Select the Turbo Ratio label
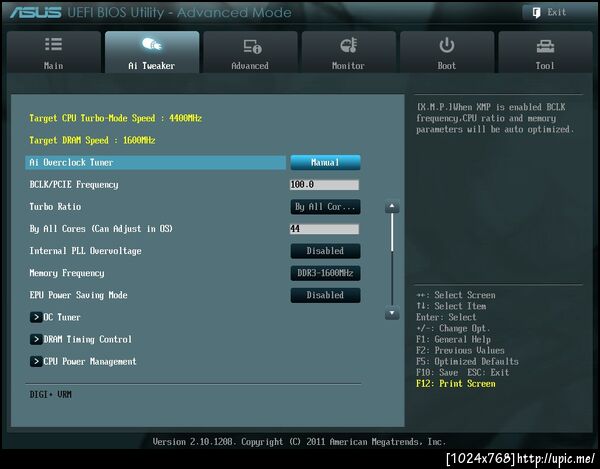 point(55,207)
